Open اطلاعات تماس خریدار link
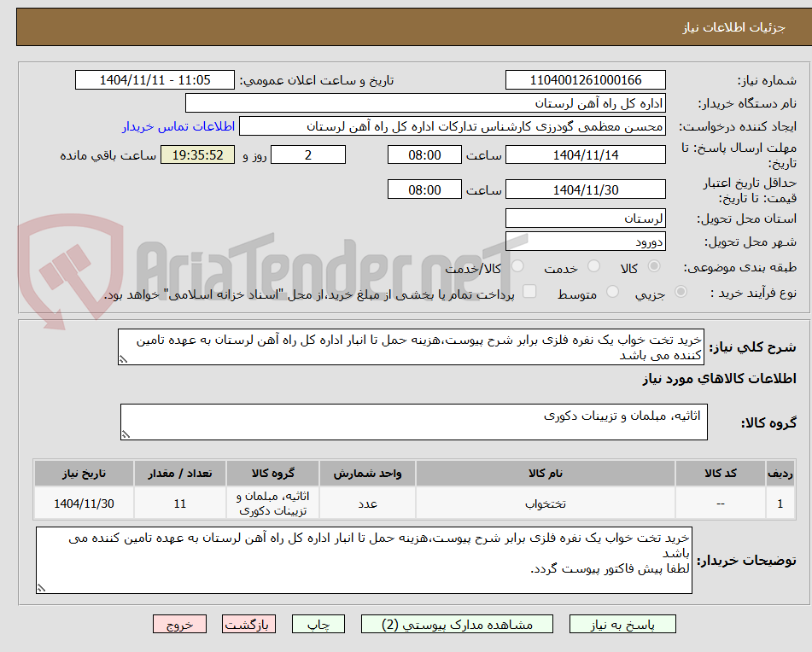The width and height of the screenshot is (812, 652). pyautogui.click(x=178, y=127)
